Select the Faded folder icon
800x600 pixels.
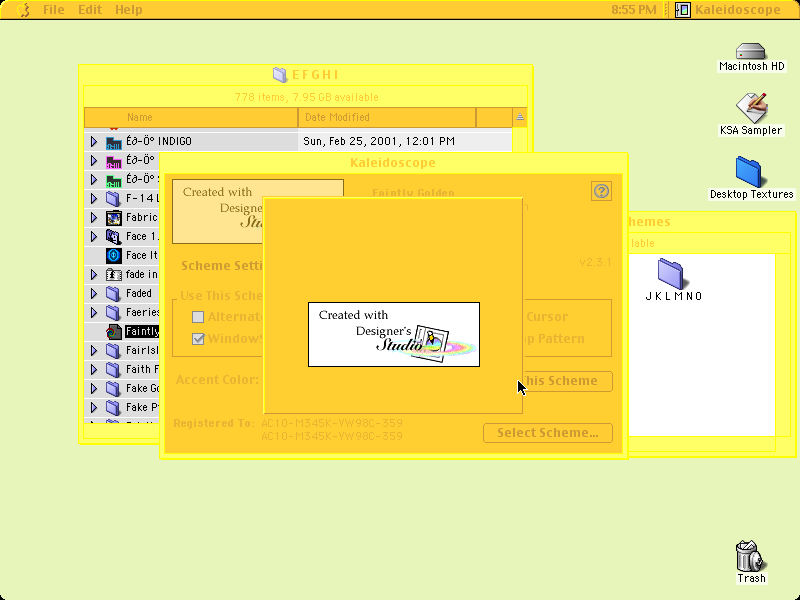113,294
